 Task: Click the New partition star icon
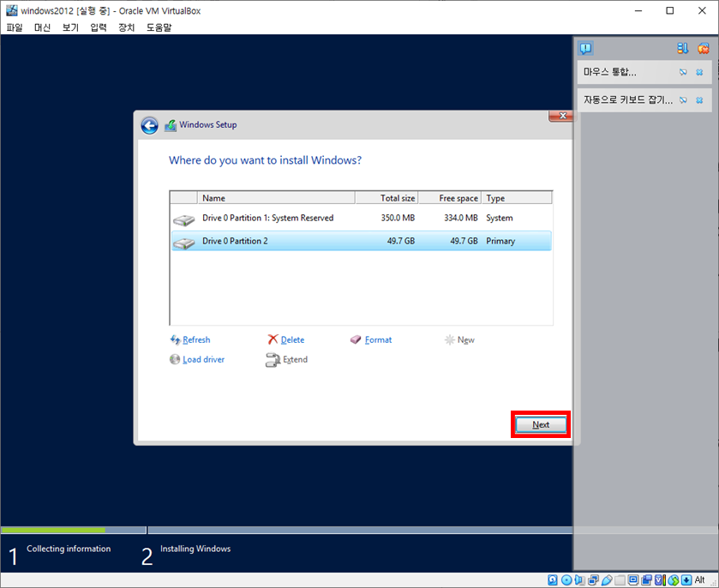click(x=449, y=340)
